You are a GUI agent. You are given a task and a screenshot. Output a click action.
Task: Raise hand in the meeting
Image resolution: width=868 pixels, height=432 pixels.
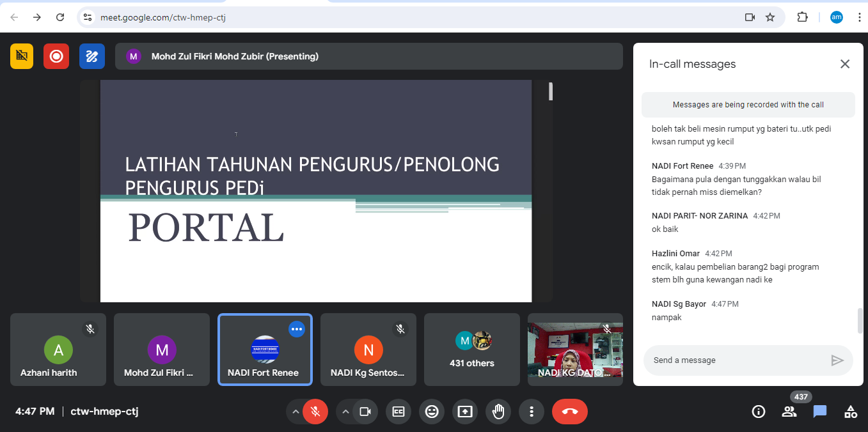click(498, 412)
